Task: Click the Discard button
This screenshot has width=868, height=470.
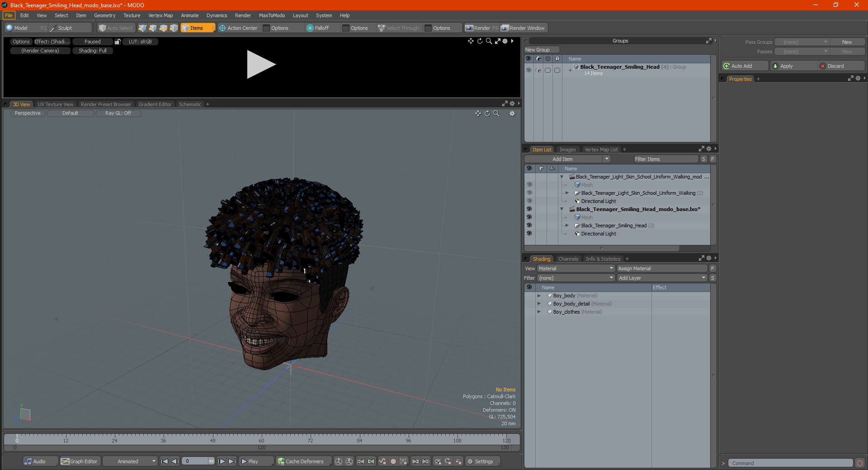Action: point(841,66)
